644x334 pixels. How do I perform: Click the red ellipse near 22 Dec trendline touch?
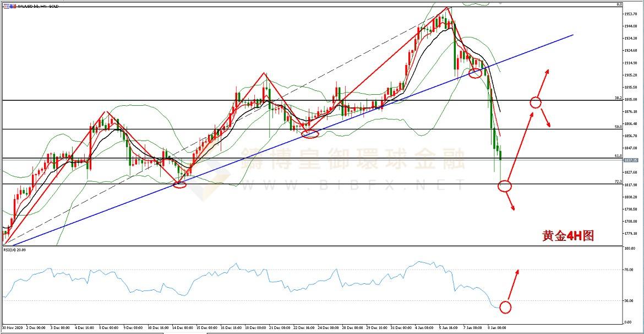tap(310, 133)
